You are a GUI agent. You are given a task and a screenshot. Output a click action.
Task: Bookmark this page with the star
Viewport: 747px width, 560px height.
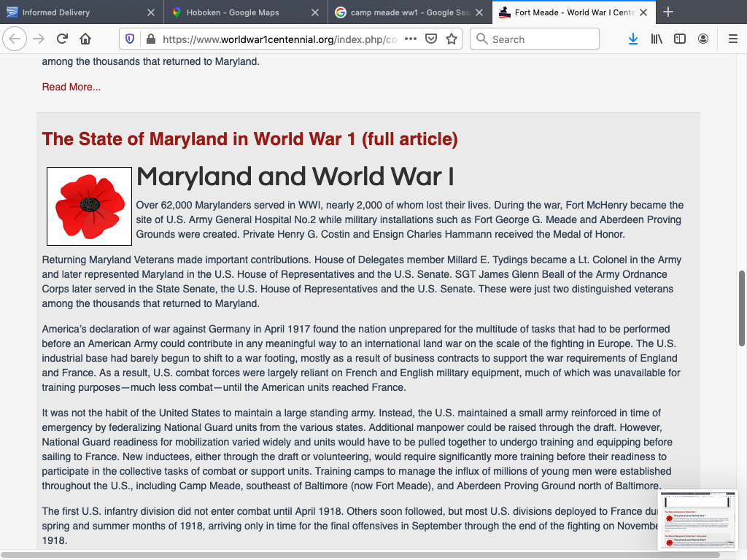click(451, 39)
